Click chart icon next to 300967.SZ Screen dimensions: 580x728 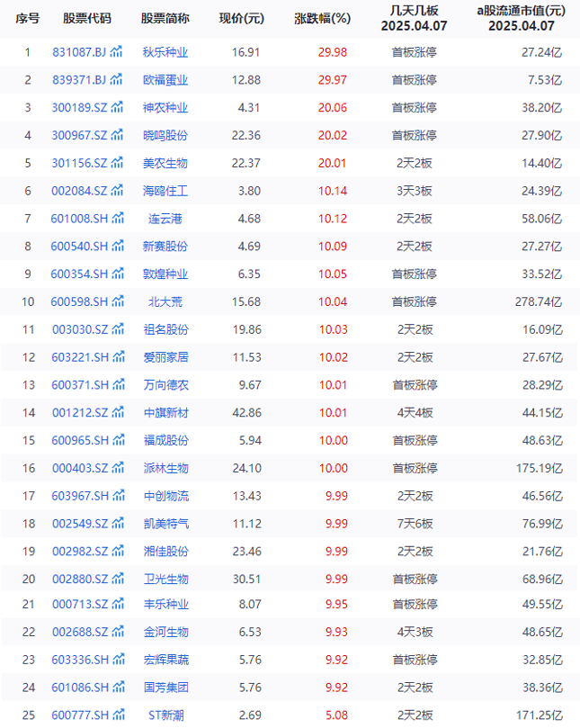pyautogui.click(x=118, y=135)
